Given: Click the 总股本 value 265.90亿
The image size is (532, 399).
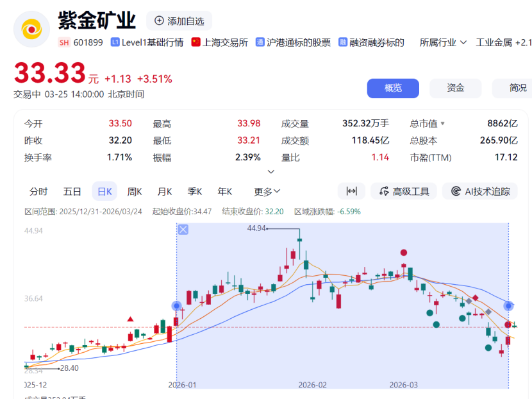Looking at the screenshot, I should click(499, 140).
